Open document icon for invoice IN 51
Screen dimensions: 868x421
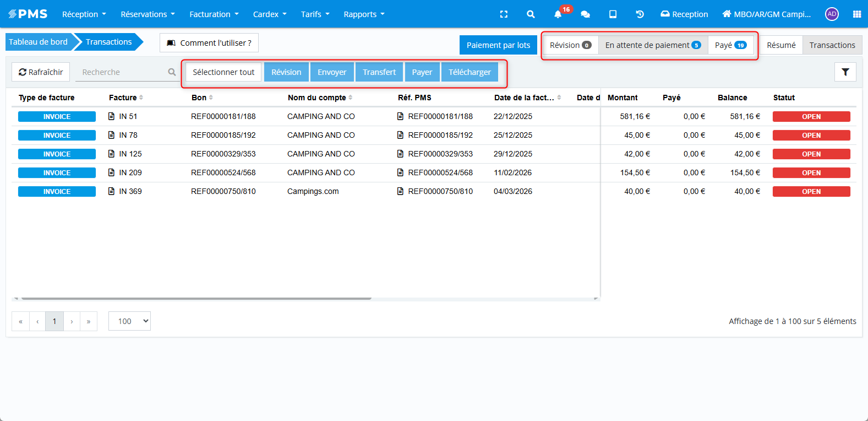pos(112,116)
